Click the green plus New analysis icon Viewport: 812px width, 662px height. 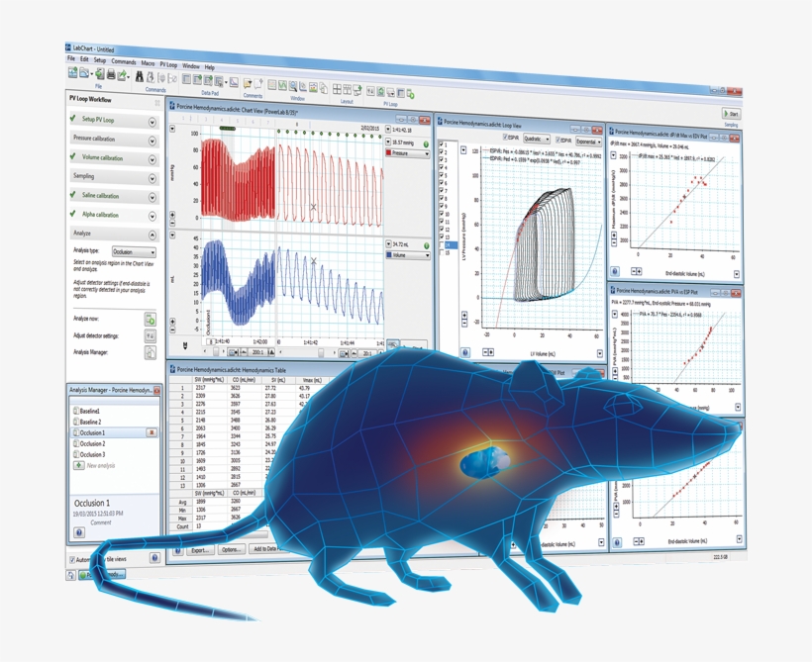(79, 465)
